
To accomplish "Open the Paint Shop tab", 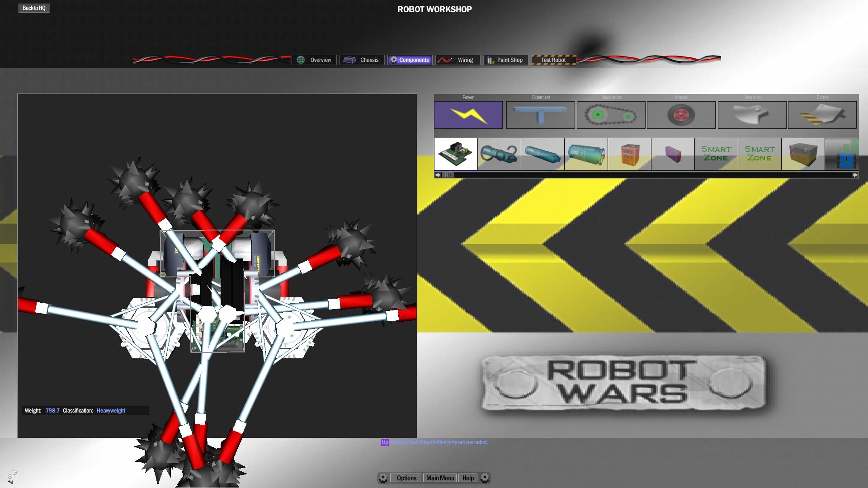I will click(506, 60).
